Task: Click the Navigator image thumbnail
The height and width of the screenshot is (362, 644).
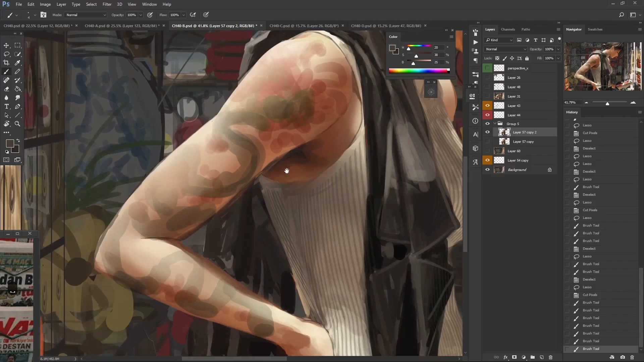Action: (603, 66)
